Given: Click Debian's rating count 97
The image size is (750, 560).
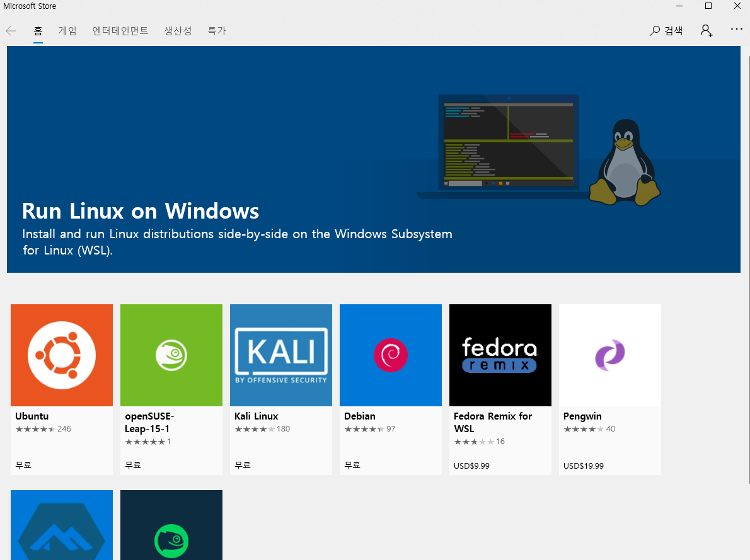Looking at the screenshot, I should click(391, 429).
